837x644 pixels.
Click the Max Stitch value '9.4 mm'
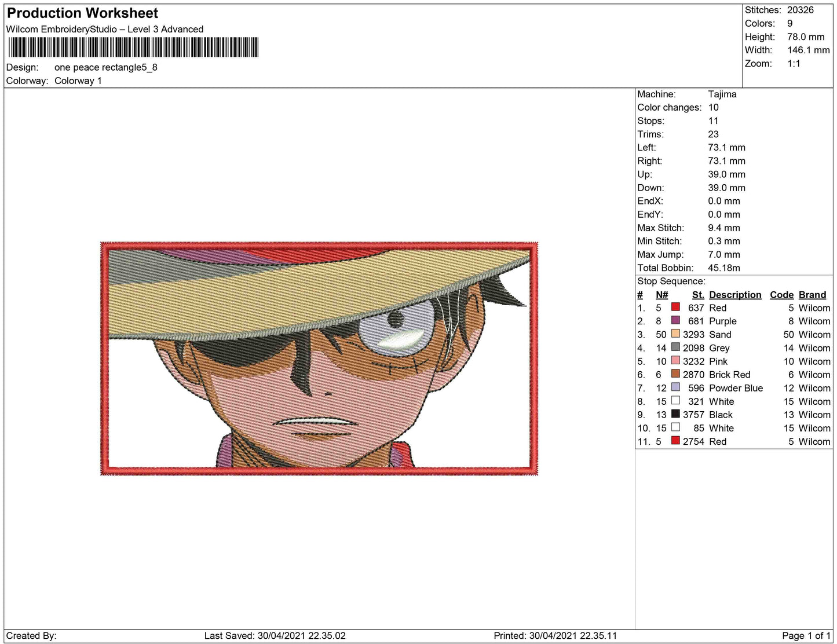724,227
